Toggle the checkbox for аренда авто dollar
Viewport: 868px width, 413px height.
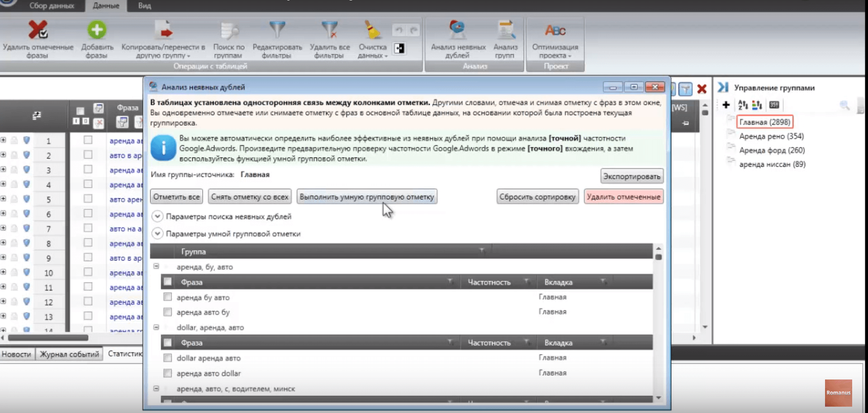[168, 373]
